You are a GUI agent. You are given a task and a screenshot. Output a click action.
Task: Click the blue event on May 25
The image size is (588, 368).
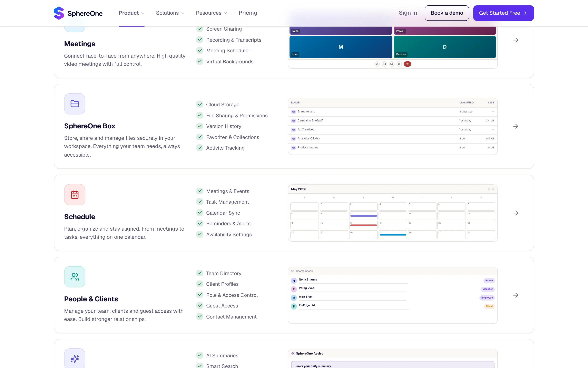tap(393, 235)
